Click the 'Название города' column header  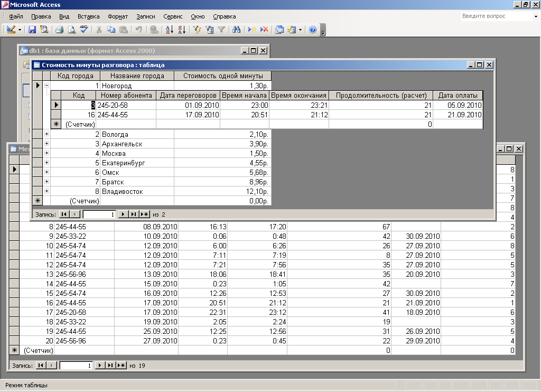(x=137, y=76)
